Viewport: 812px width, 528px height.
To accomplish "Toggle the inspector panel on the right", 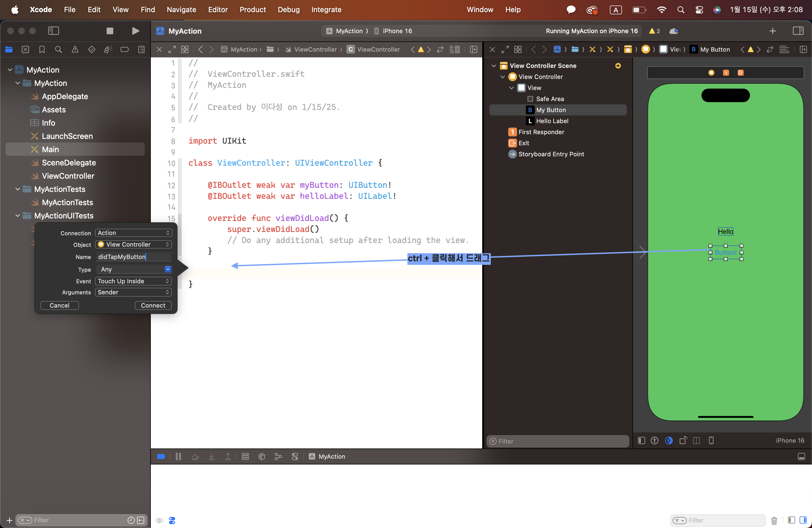I will coord(798,31).
